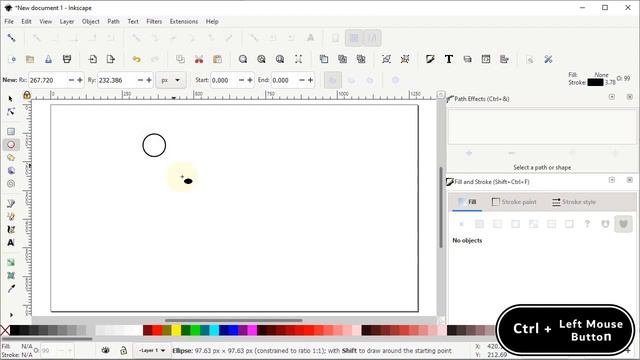Screen dimensions: 640x360
Task: Select the Stars and polygons tool
Action: 11,158
